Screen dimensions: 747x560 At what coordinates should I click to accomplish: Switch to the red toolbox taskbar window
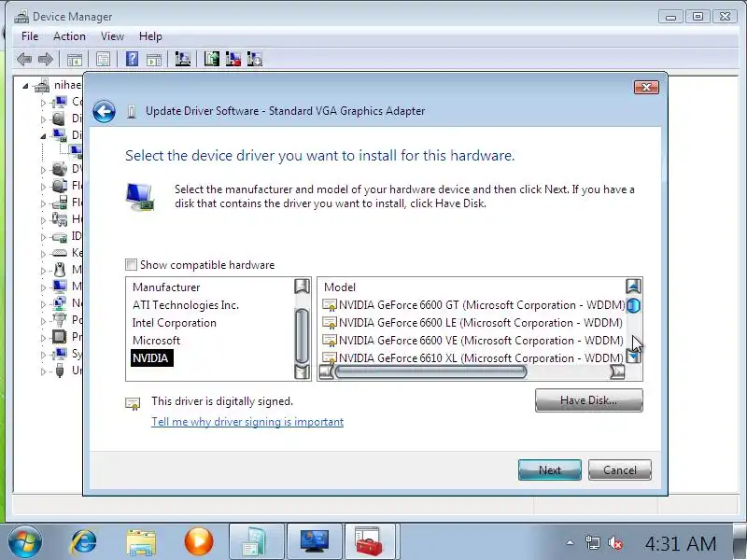tap(369, 541)
